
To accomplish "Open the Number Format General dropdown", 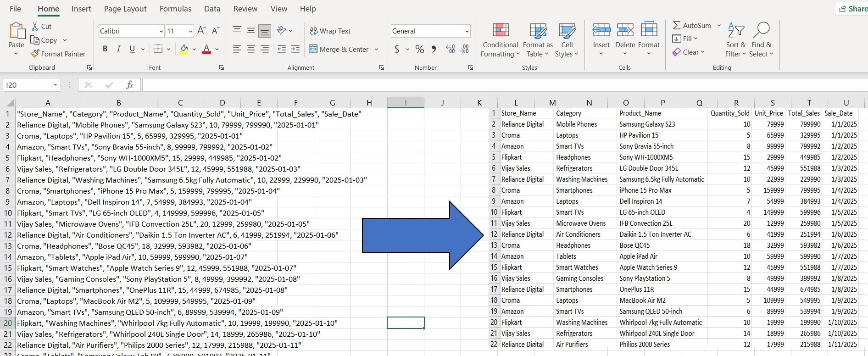I will 467,31.
